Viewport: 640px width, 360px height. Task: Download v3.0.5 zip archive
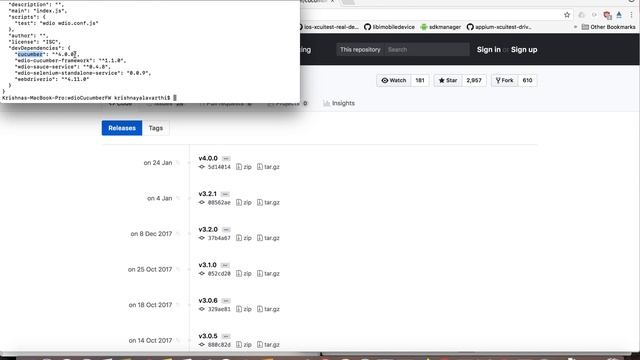point(244,345)
